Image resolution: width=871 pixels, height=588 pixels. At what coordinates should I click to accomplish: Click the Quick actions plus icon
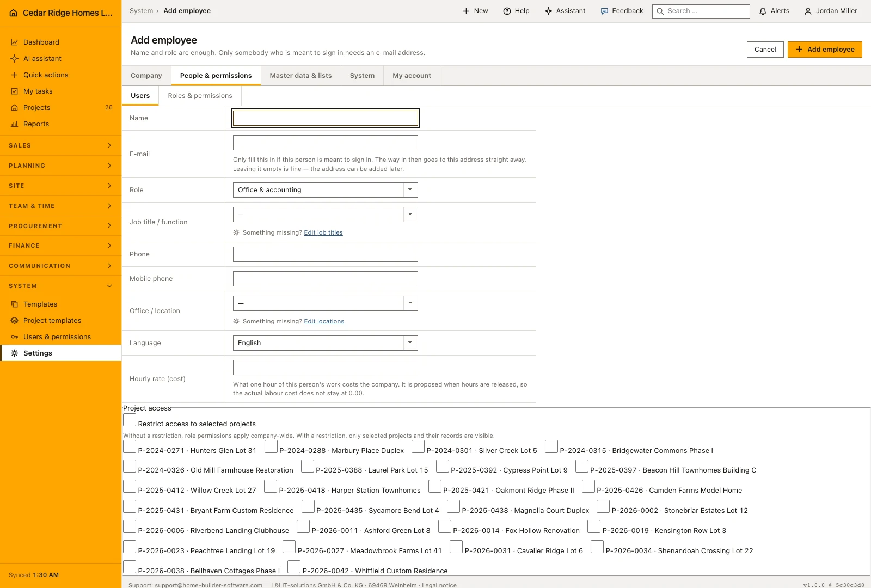pos(15,75)
